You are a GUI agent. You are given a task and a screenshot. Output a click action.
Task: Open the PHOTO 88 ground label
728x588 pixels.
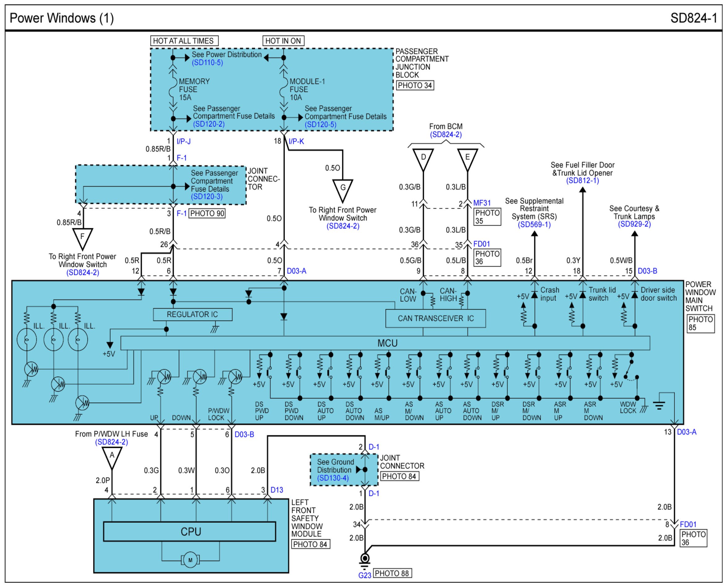click(x=392, y=573)
